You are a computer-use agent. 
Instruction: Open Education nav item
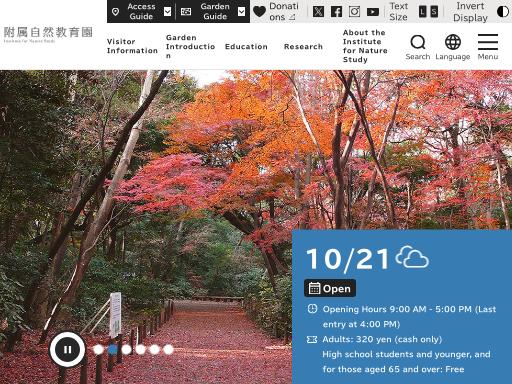(x=246, y=46)
